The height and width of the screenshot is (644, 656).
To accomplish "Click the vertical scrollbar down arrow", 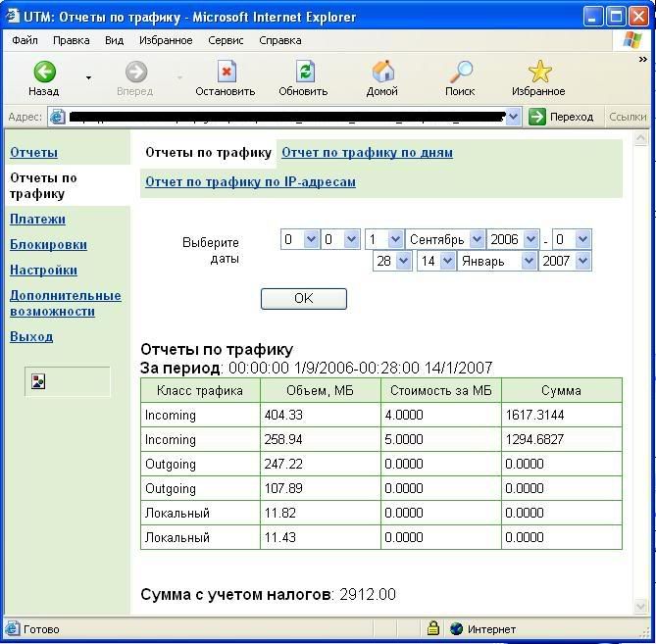I will [639, 607].
